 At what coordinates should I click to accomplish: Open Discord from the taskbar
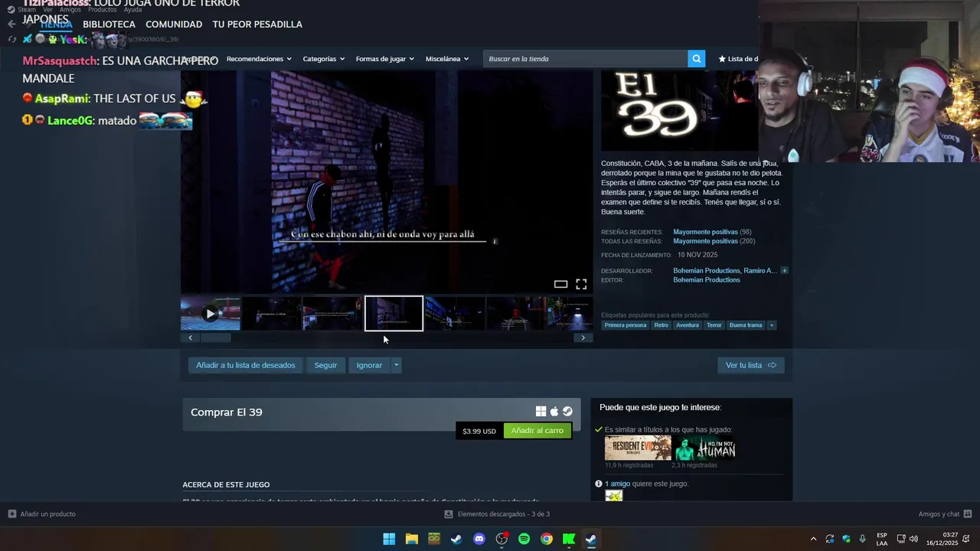pos(479,539)
